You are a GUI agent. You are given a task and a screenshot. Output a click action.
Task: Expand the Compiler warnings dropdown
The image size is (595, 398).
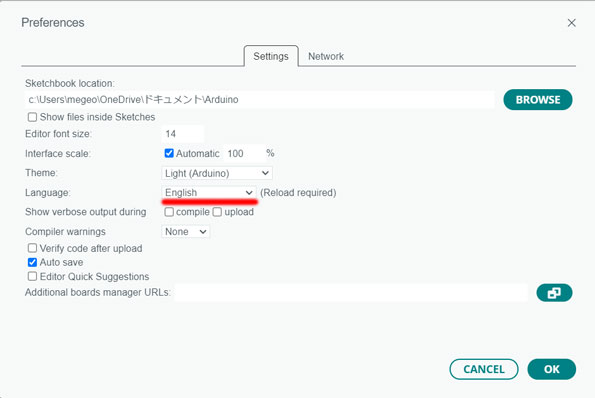point(186,231)
